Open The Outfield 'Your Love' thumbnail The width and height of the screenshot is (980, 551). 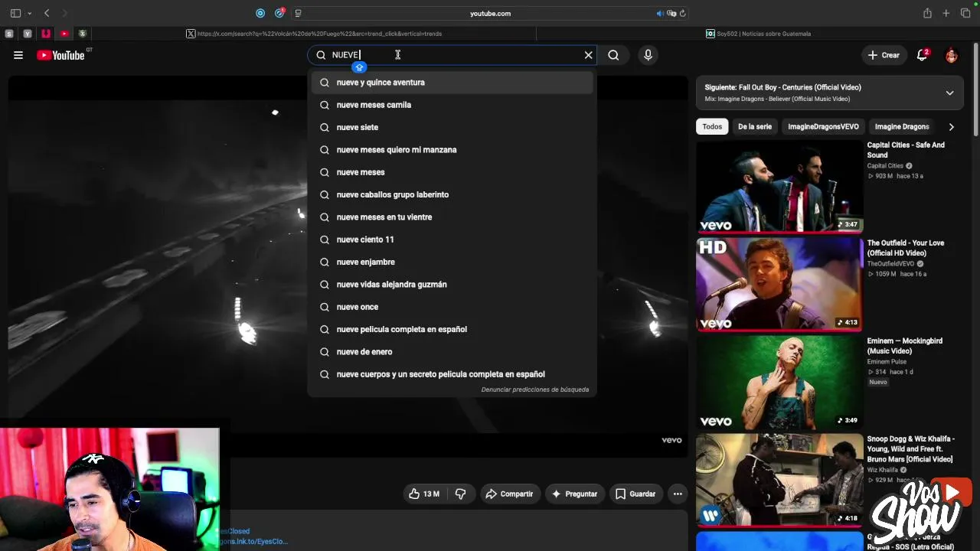point(779,284)
